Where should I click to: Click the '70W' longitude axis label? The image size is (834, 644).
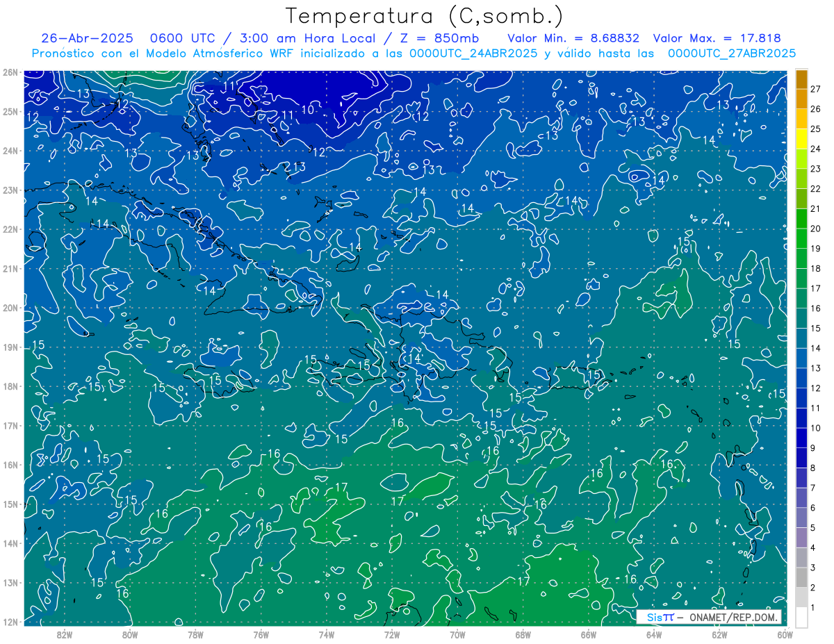tap(457, 634)
